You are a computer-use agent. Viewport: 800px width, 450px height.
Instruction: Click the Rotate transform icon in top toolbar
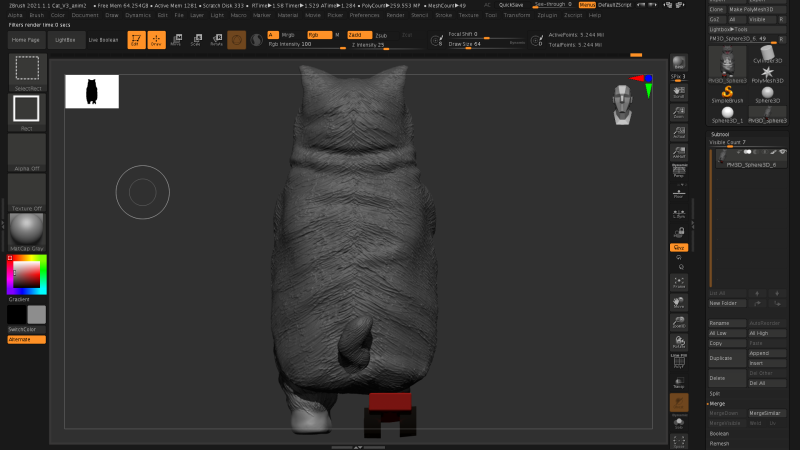(216, 40)
